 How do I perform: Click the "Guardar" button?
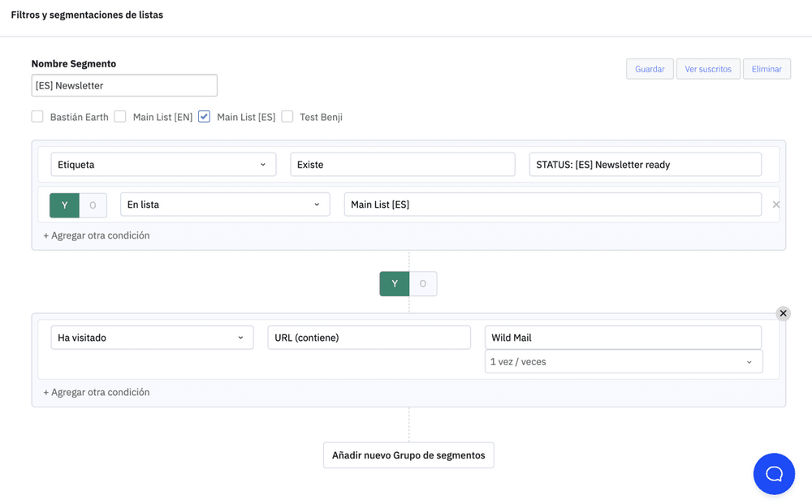tap(650, 68)
